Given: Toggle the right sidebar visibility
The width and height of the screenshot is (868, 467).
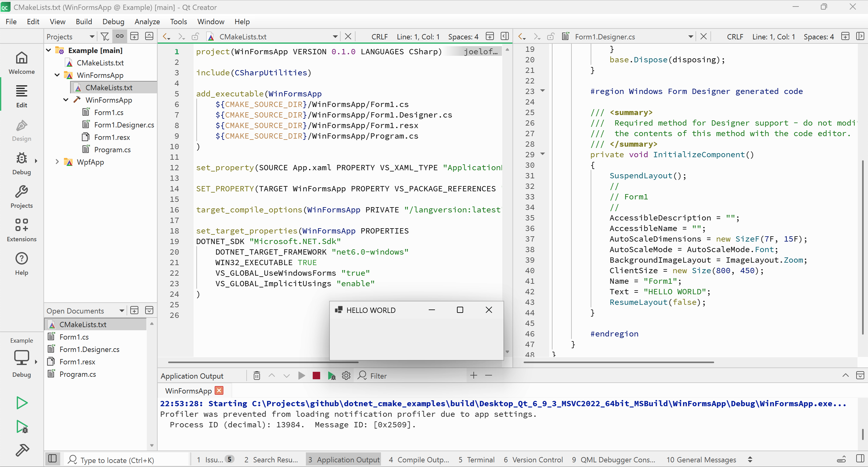Looking at the screenshot, I should coord(860,459).
